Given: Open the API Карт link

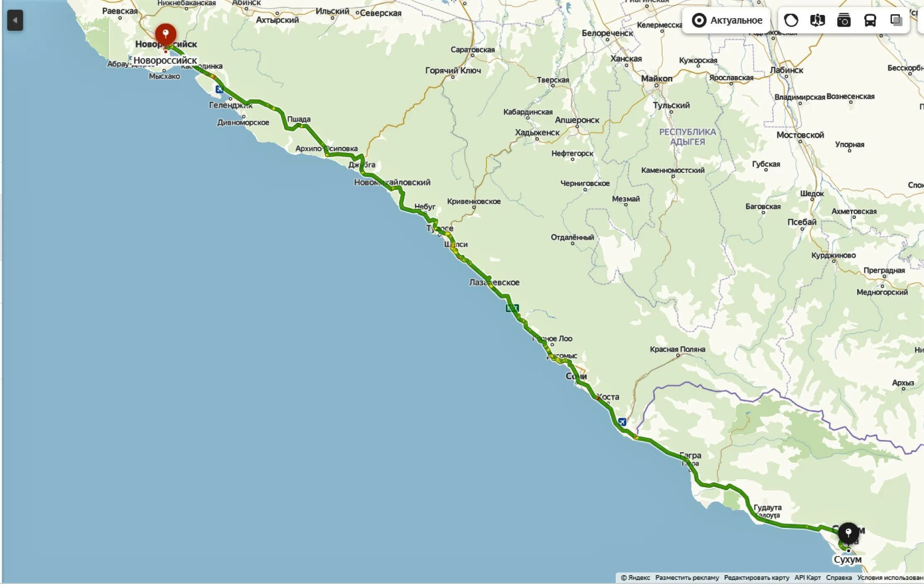Looking at the screenshot, I should (808, 578).
